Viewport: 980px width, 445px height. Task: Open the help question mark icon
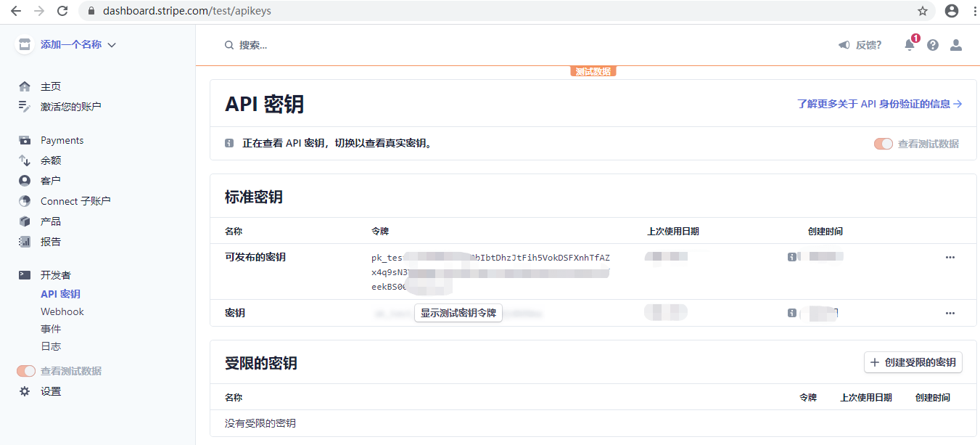[x=933, y=45]
